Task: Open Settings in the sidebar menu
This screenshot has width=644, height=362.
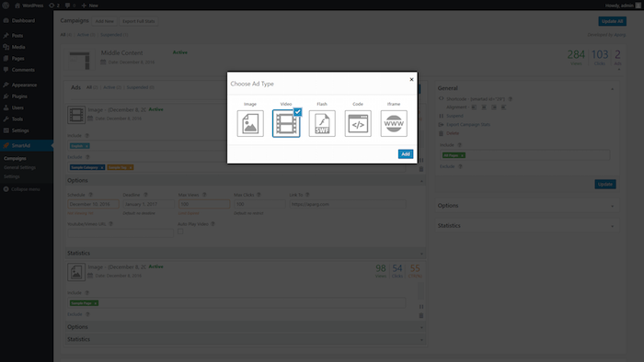Action: (20, 130)
